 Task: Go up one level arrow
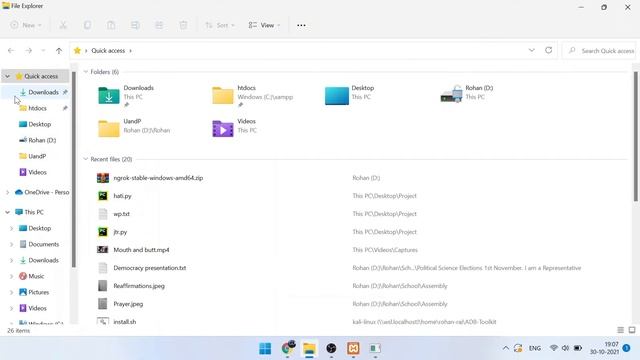pos(59,51)
